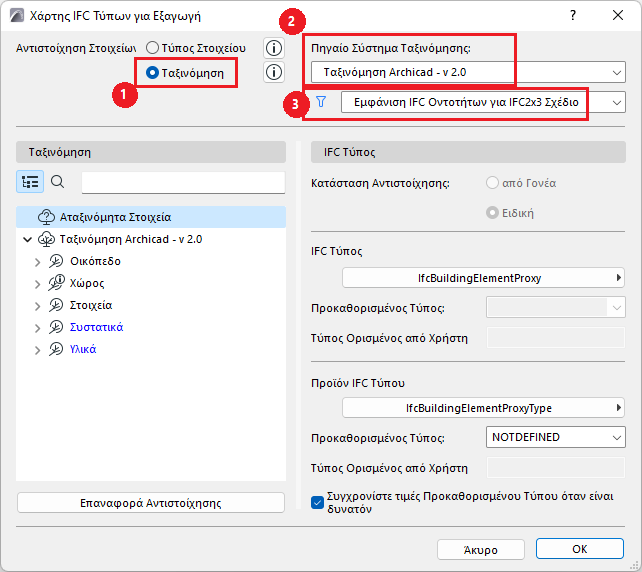The image size is (642, 572).
Task: Confirm with the OK button
Action: (580, 549)
